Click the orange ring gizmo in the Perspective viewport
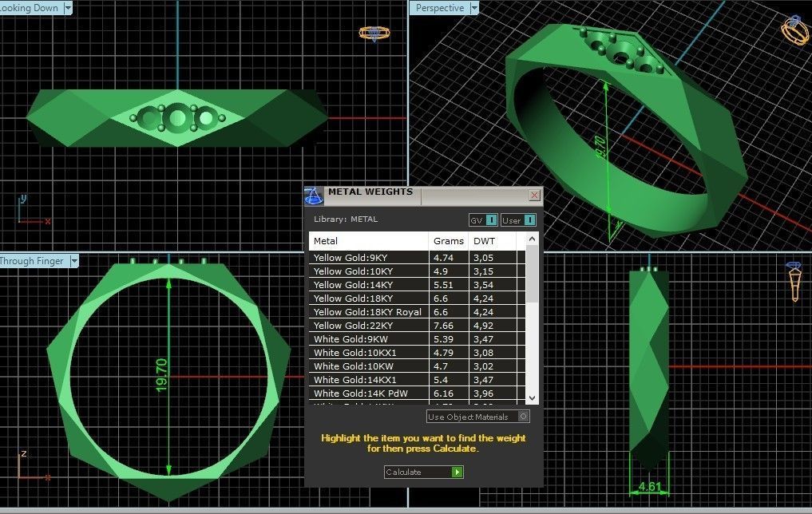Image resolution: width=812 pixels, height=514 pixels. [x=794, y=34]
